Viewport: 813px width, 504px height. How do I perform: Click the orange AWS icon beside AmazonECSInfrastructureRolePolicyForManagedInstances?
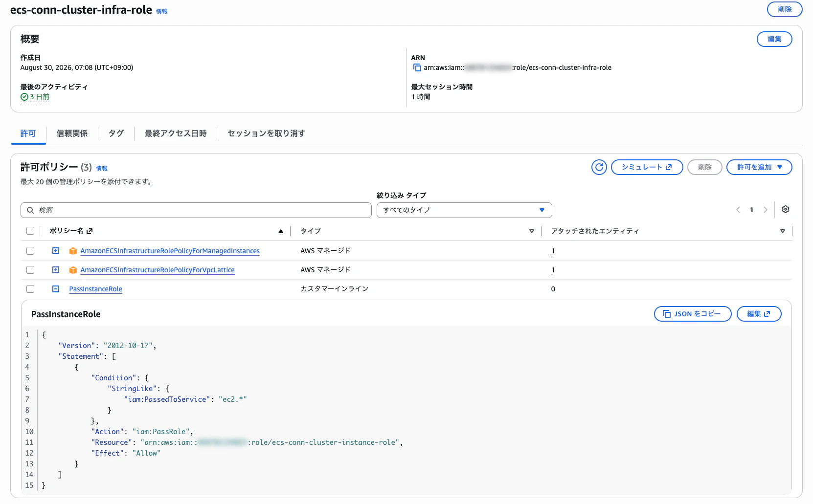[73, 251]
